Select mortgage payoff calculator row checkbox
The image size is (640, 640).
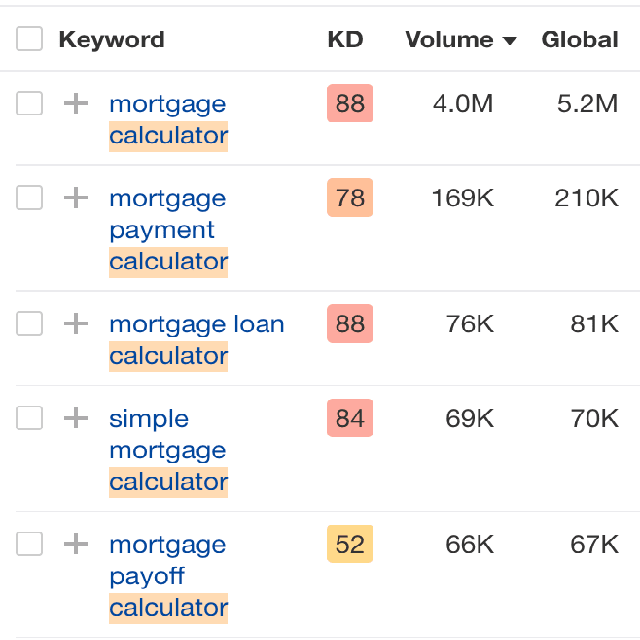tap(30, 543)
